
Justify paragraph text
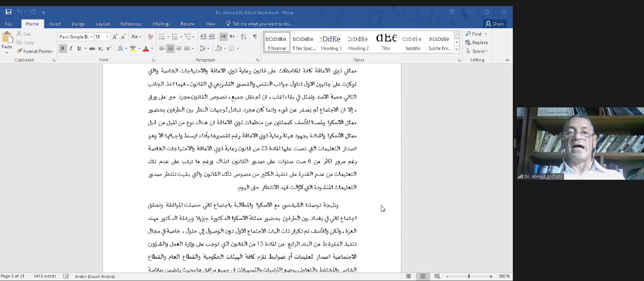tap(187, 49)
